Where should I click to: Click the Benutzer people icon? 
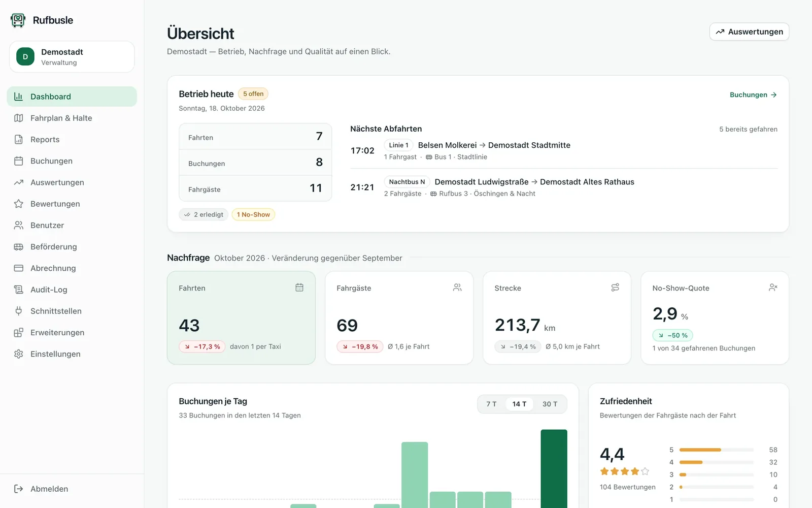click(x=19, y=225)
